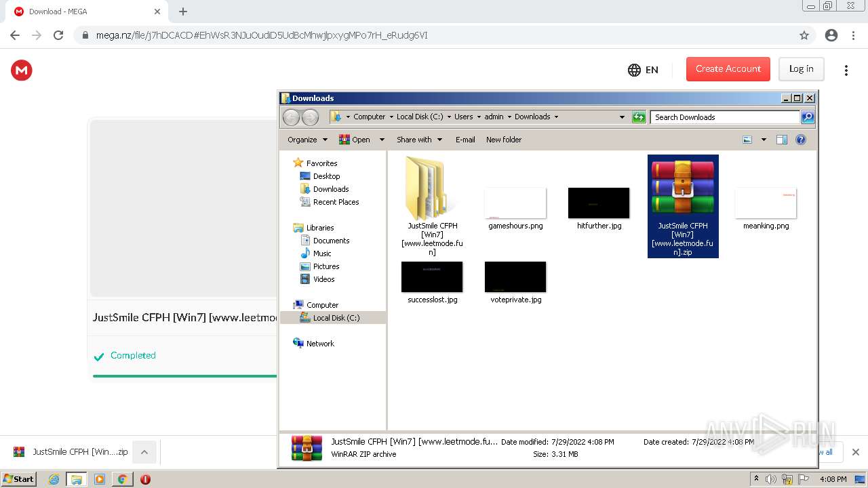This screenshot has height=488, width=868.
Task: Select Documents library
Action: click(331, 241)
